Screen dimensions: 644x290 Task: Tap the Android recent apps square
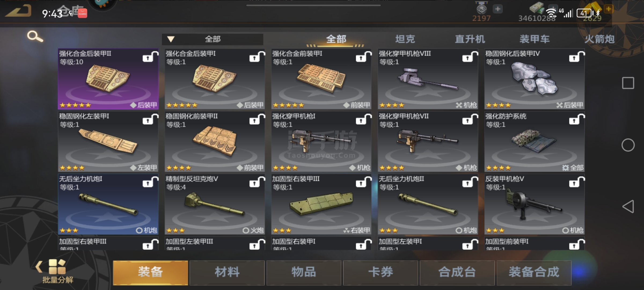[x=628, y=83]
